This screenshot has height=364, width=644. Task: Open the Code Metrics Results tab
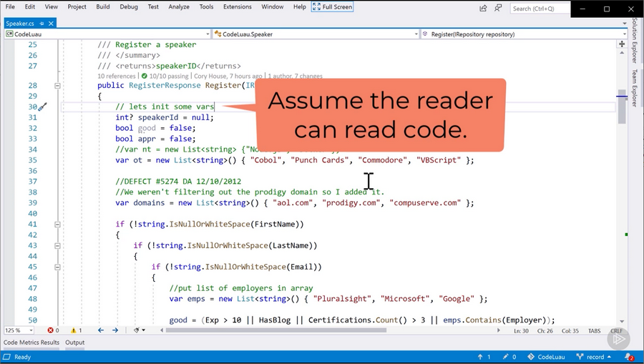31,343
